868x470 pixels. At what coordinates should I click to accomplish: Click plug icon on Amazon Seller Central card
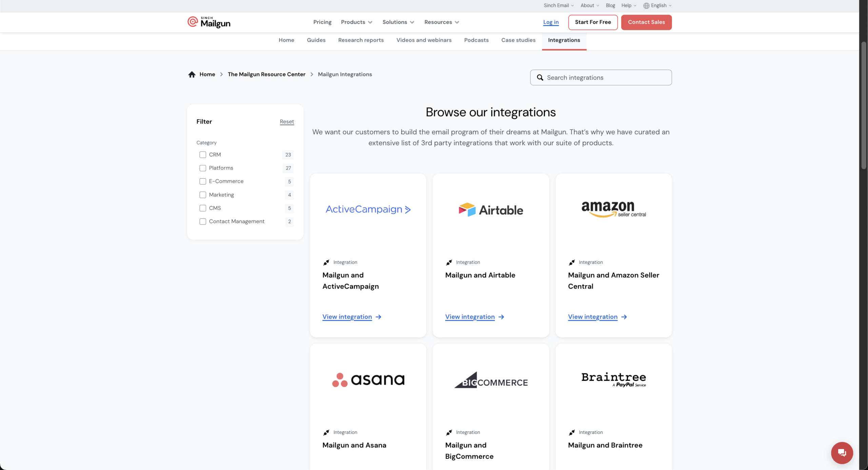coord(572,262)
